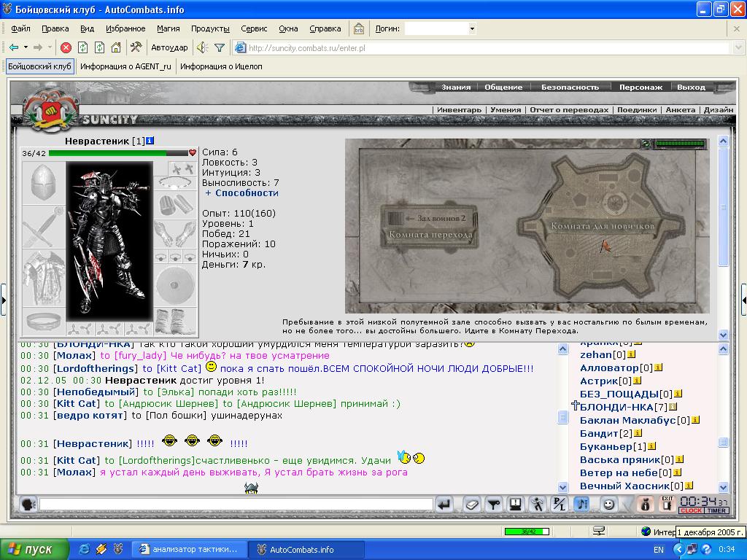Image resolution: width=747 pixels, height=560 pixels.
Task: Click the chat save-log monitor icon
Action: (x=516, y=505)
